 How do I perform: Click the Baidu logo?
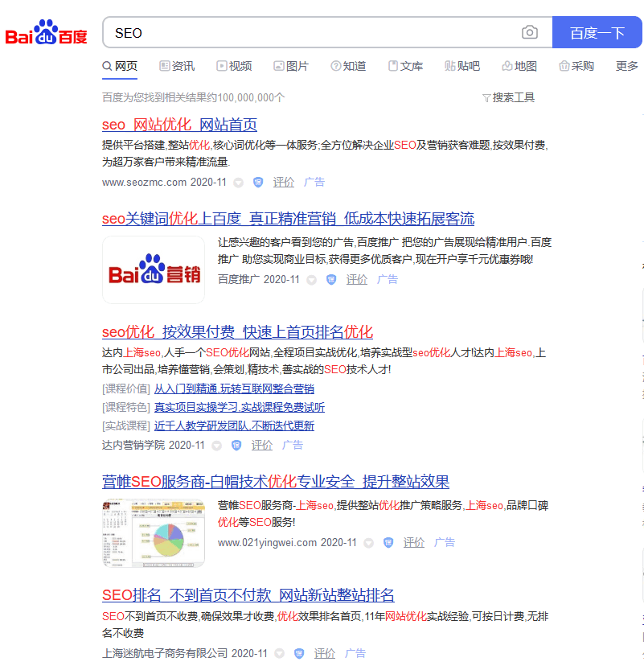point(46,34)
